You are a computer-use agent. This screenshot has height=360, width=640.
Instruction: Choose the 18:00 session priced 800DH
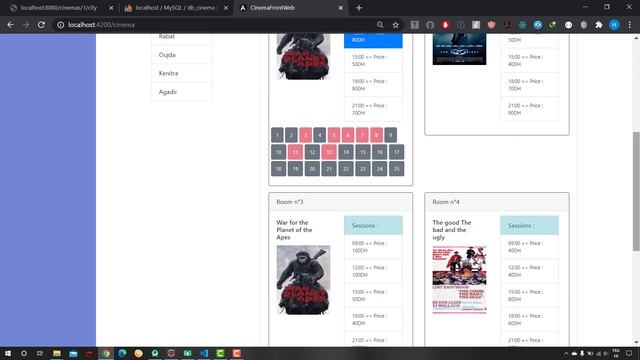373,85
